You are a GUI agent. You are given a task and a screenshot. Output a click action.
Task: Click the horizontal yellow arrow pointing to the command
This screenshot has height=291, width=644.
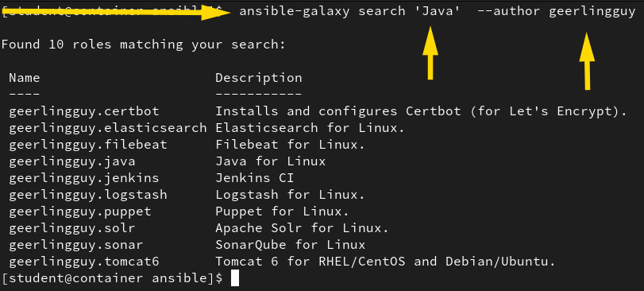click(x=115, y=12)
